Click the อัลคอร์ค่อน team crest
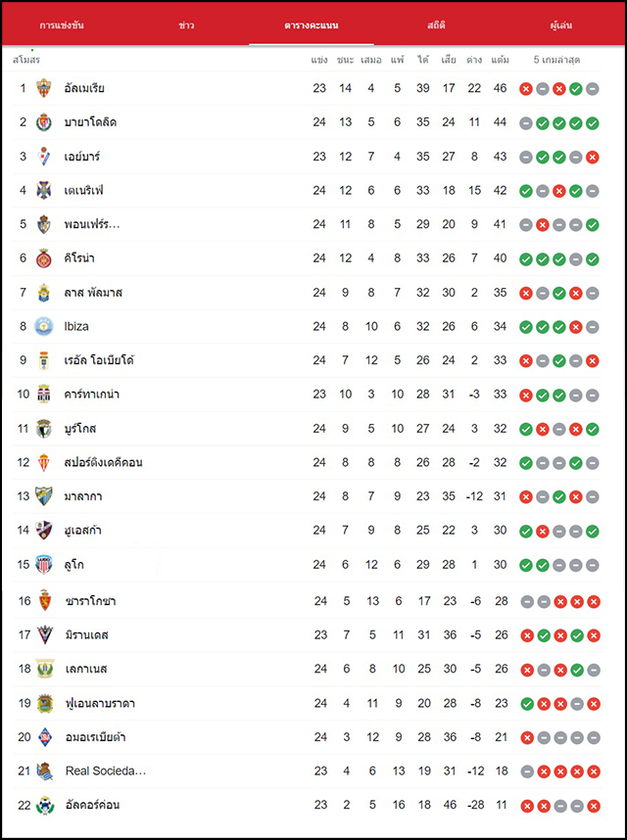This screenshot has height=840, width=627. (x=45, y=805)
